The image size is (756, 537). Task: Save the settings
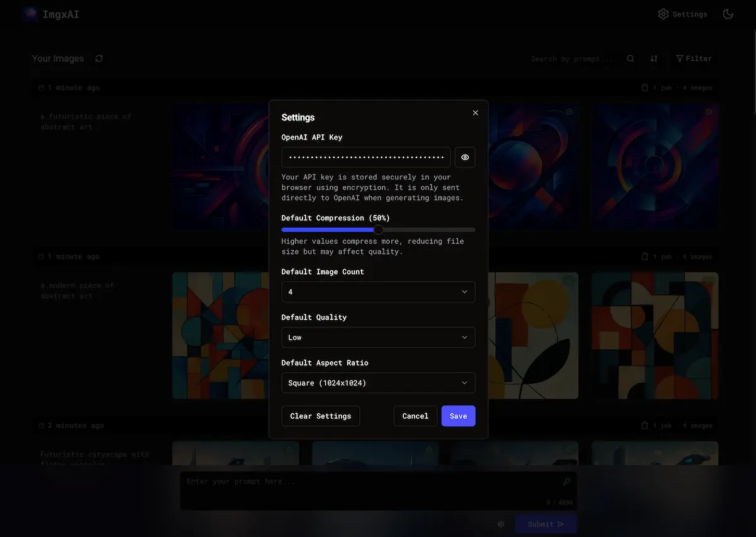pos(459,416)
